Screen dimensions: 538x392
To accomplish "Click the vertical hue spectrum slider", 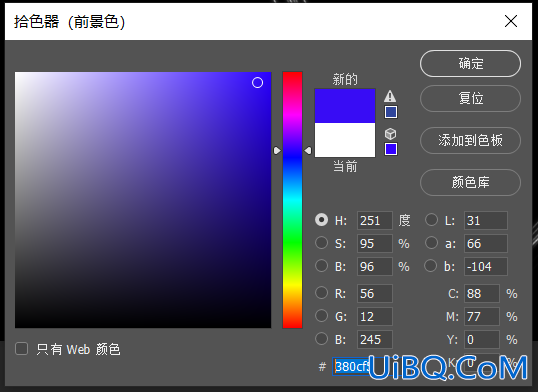I will [x=292, y=200].
